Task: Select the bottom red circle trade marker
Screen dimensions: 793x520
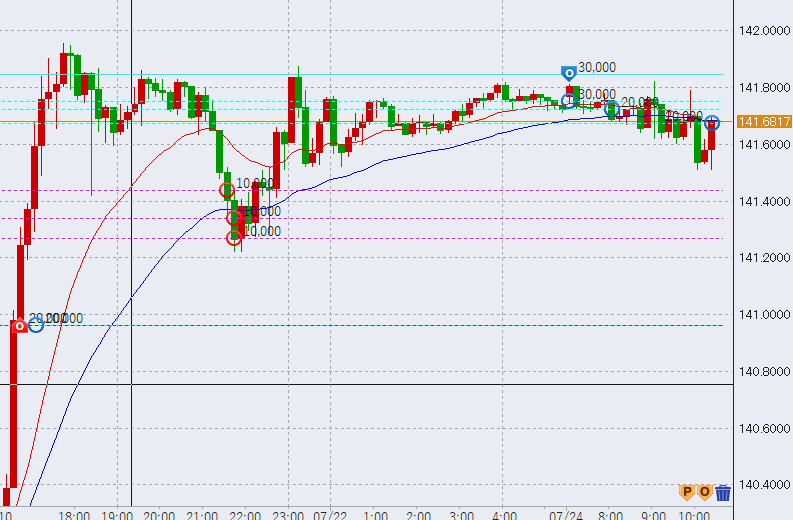Action: click(x=234, y=237)
